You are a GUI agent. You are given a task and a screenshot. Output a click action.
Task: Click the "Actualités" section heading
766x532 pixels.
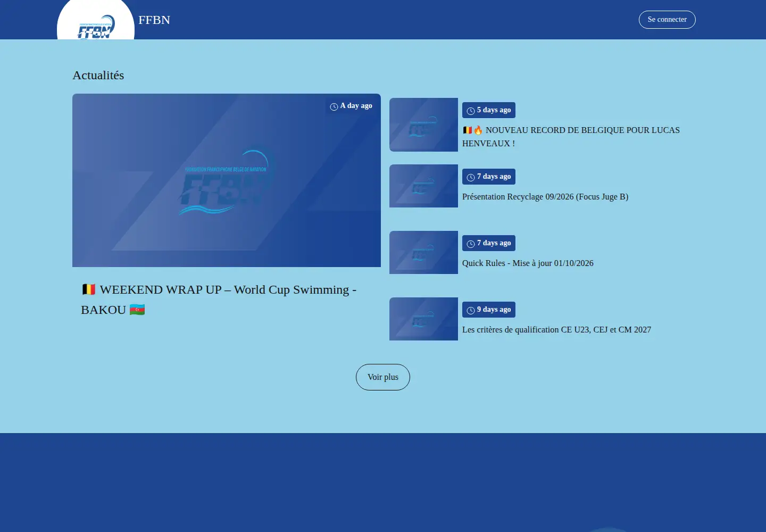pyautogui.click(x=98, y=76)
